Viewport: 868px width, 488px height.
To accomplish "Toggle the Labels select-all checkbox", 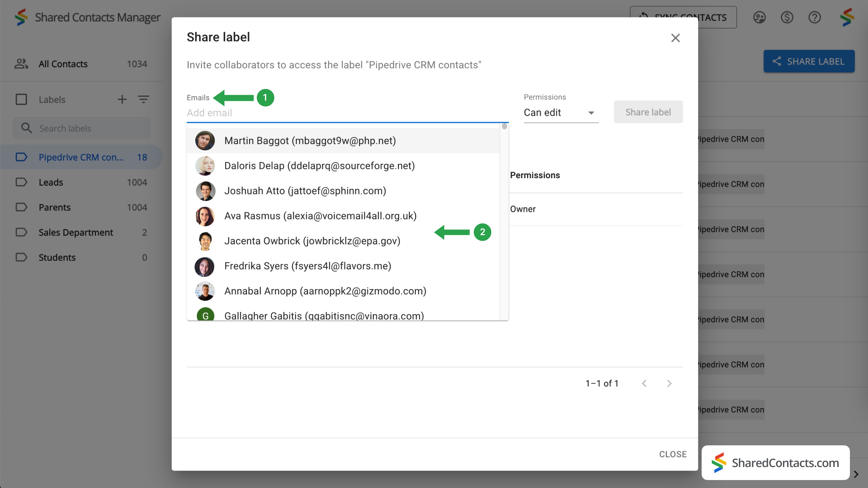I will (21, 99).
